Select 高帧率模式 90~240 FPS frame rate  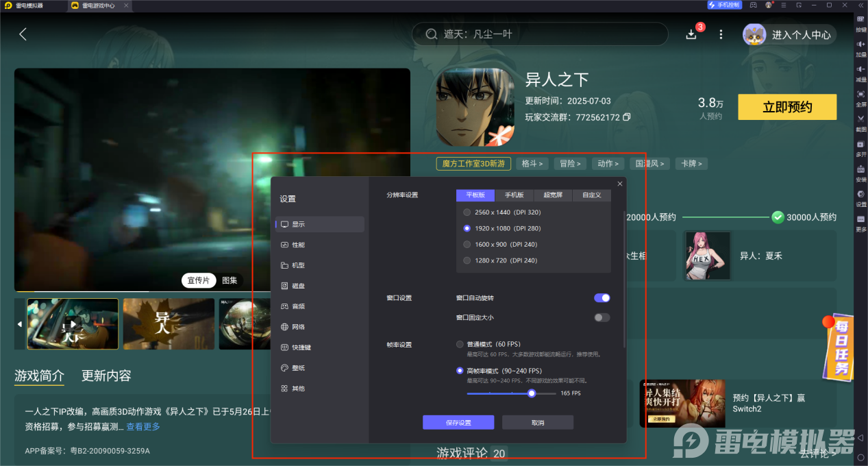pyautogui.click(x=499, y=371)
